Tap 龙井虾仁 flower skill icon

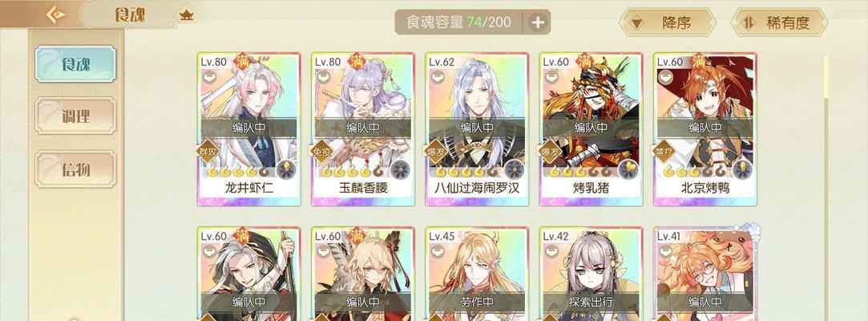(286, 169)
